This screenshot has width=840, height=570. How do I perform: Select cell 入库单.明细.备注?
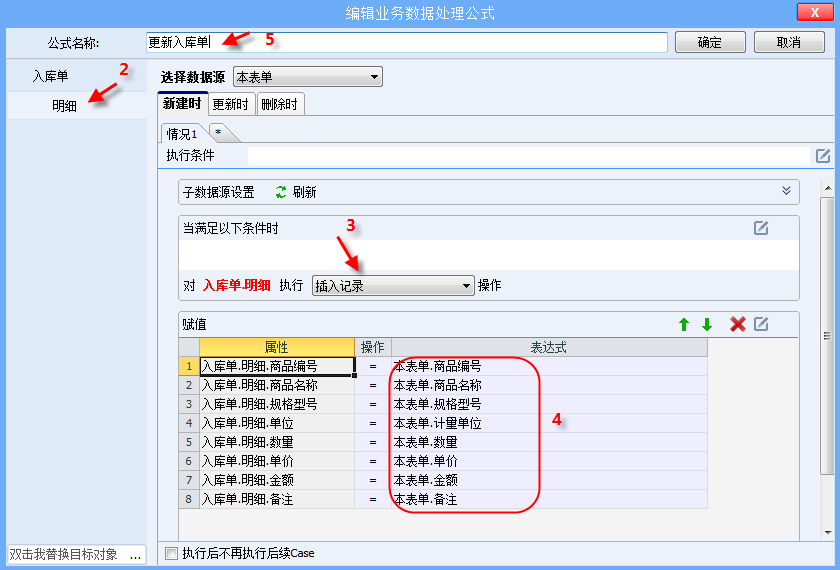pos(276,499)
